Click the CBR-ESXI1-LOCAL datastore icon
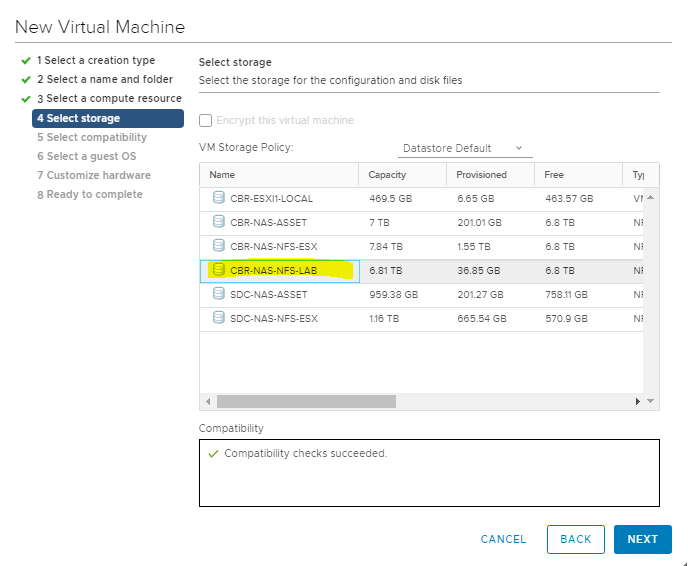688x566 pixels. [x=218, y=197]
